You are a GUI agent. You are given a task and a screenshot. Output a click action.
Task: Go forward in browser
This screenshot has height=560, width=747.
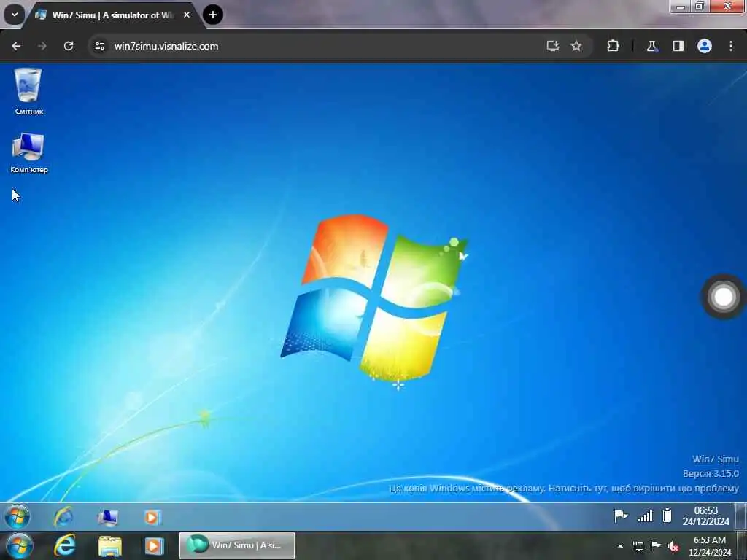coord(42,46)
